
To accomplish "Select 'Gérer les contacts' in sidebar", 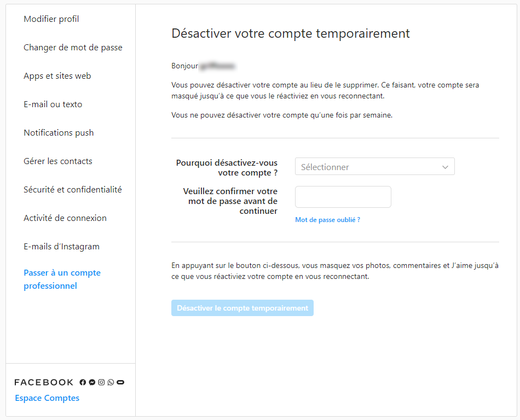I will coord(58,161).
